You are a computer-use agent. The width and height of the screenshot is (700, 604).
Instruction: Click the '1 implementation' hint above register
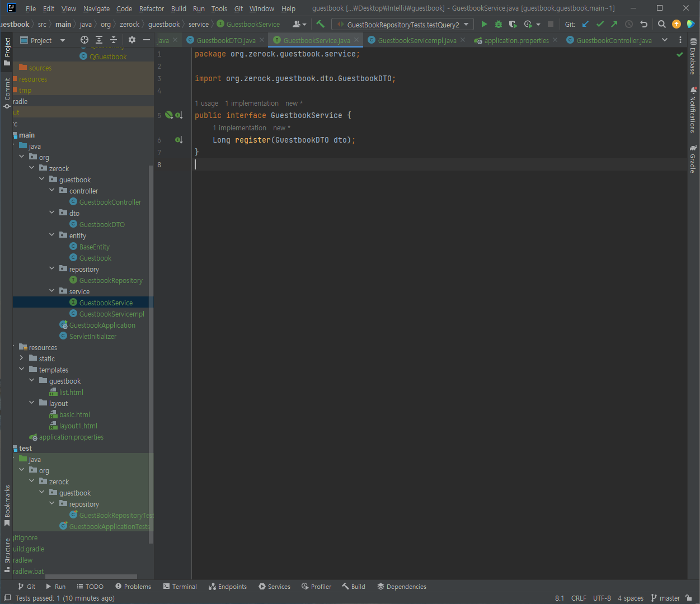pos(239,128)
